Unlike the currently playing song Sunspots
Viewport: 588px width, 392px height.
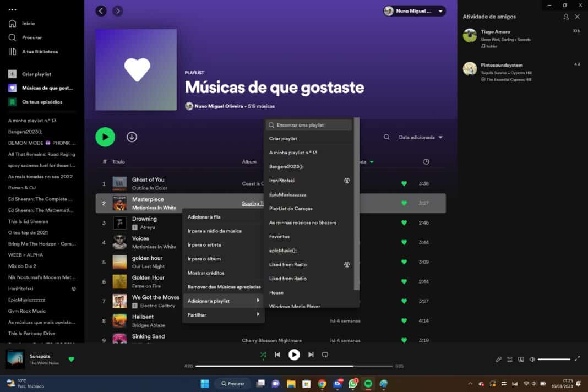point(71,359)
